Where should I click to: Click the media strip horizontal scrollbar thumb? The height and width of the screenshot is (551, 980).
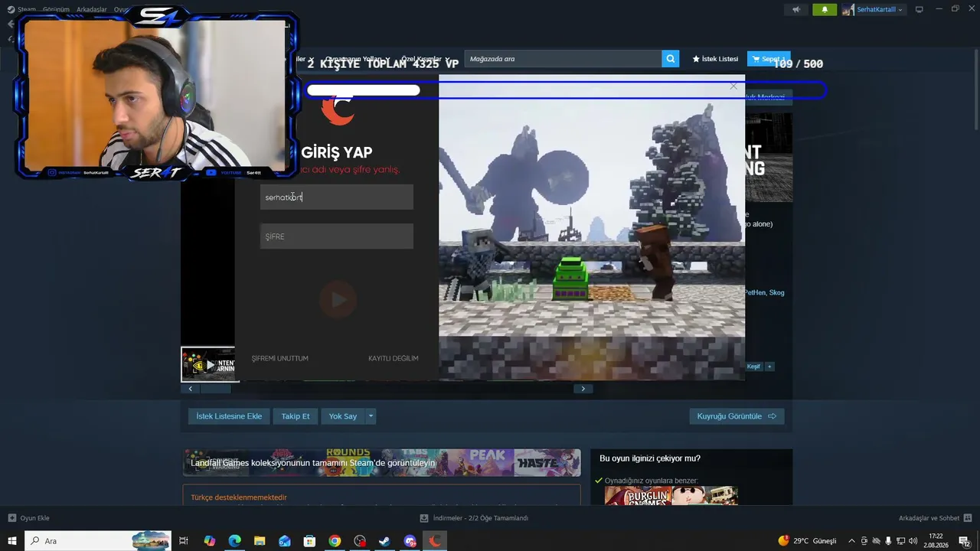(216, 389)
